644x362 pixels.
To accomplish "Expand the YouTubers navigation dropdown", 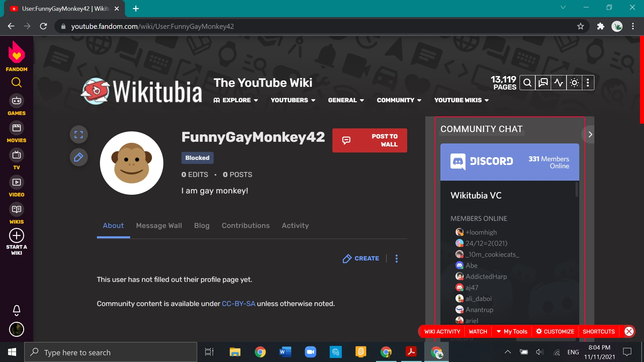I will click(x=293, y=100).
